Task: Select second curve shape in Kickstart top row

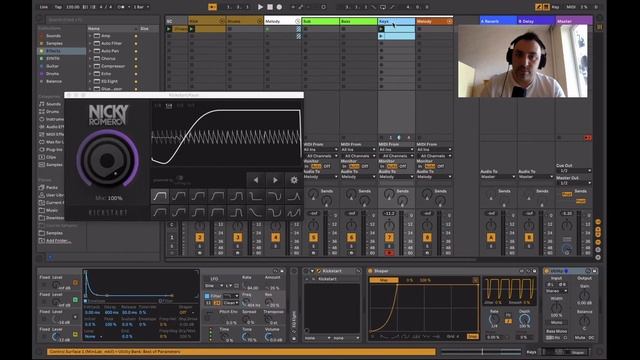Action: (x=179, y=196)
